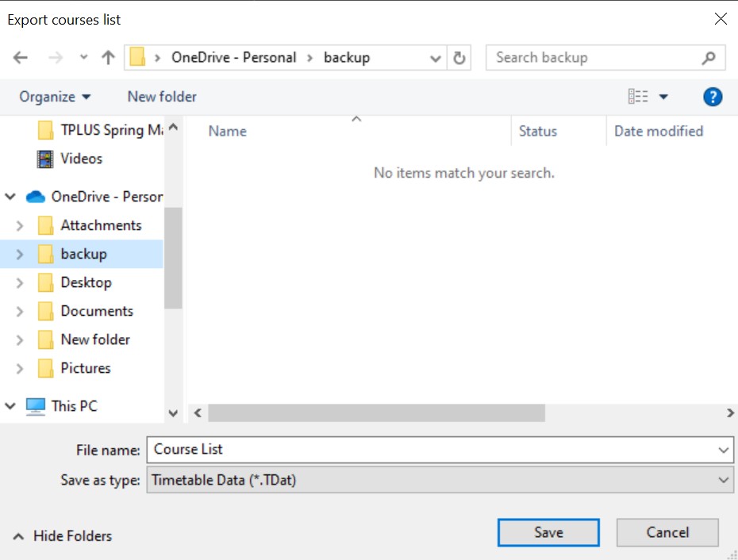Navigate back with the back arrow
The height and width of the screenshot is (560, 738).
pos(22,57)
